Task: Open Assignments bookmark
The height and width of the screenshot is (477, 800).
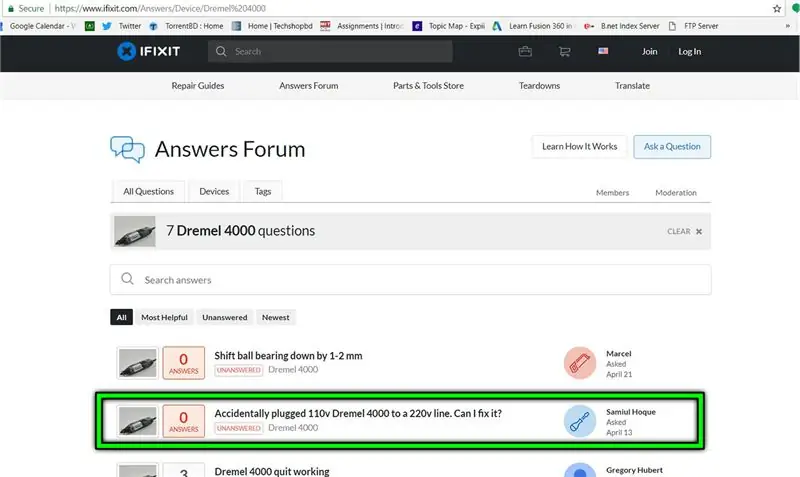Action: (x=362, y=26)
